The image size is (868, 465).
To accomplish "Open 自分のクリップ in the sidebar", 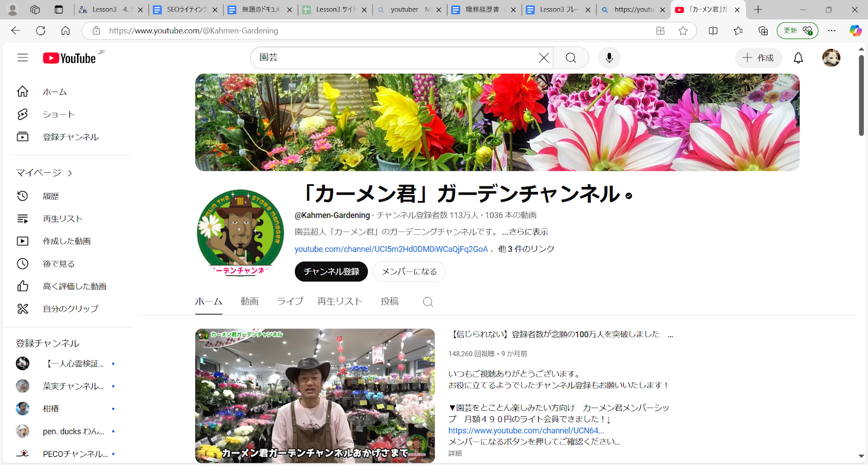I will 69,308.
